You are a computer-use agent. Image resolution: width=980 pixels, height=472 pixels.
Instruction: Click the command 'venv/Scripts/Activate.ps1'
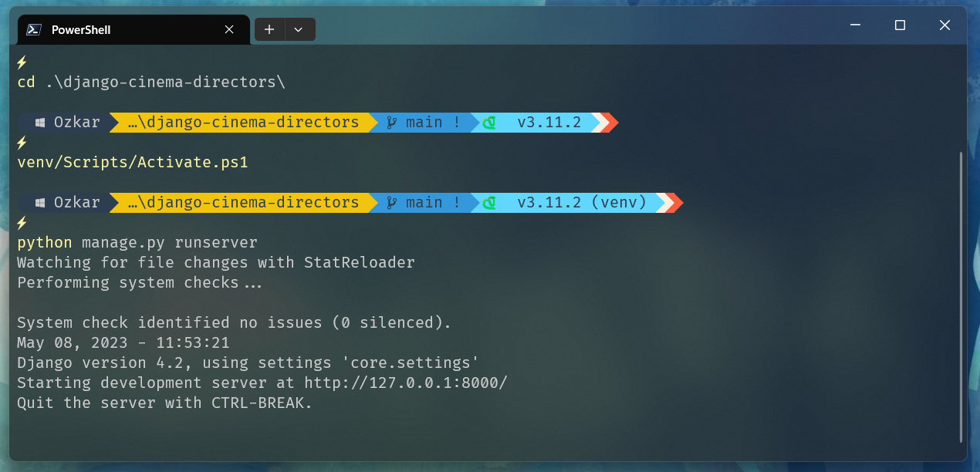tap(133, 162)
